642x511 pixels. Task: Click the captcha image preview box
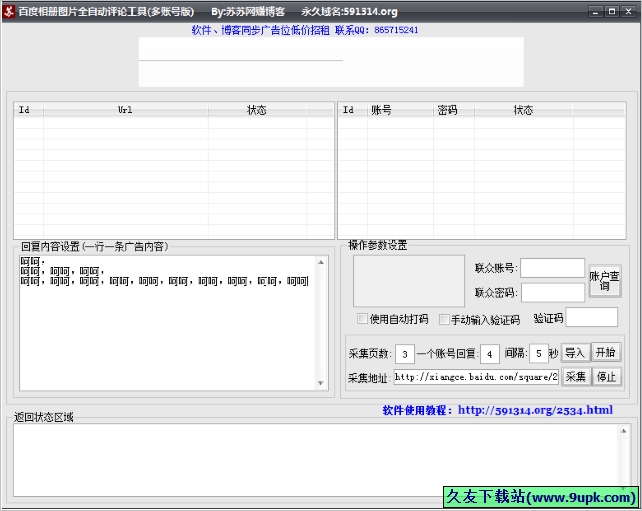coord(409,281)
